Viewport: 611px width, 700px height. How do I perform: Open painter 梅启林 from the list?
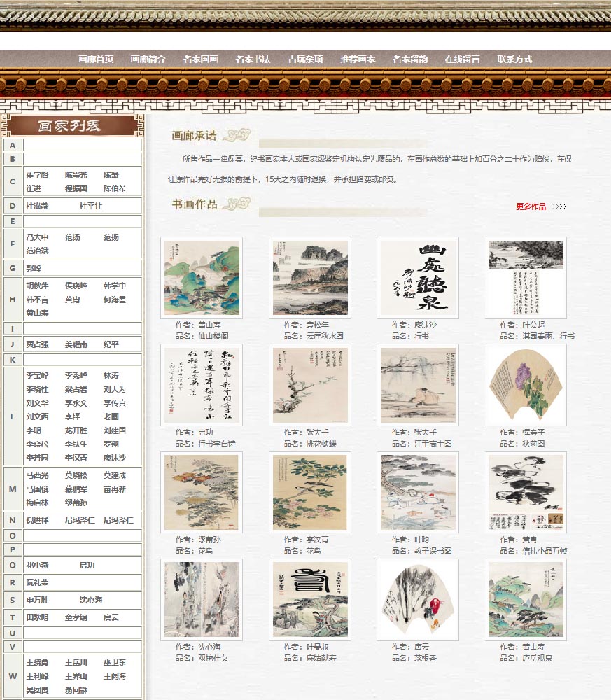38,503
